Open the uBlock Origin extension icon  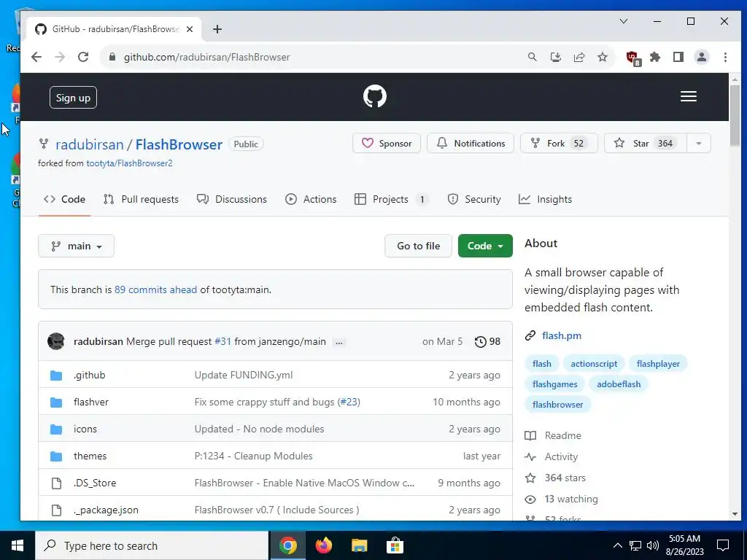pyautogui.click(x=632, y=58)
